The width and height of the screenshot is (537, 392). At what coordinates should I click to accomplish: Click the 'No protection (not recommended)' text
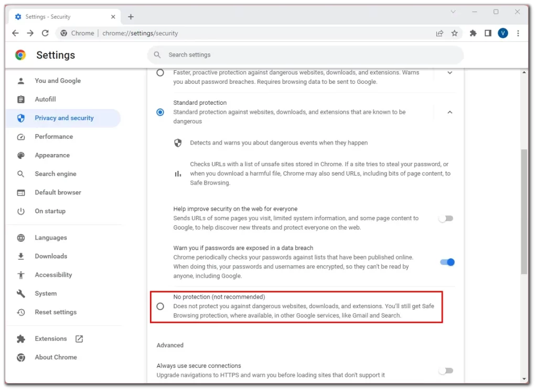click(219, 297)
